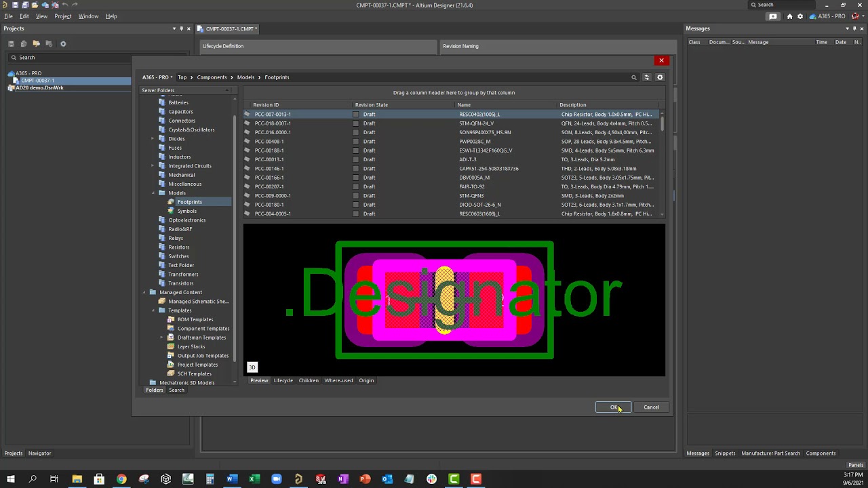Open Slack from the taskbar
The width and height of the screenshot is (868, 488).
(x=431, y=479)
